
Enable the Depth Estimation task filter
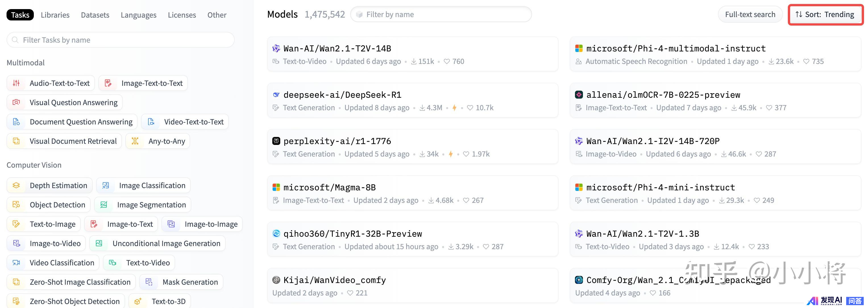[49, 186]
